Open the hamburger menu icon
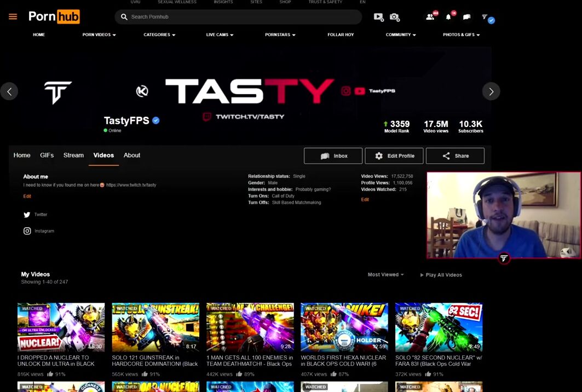The height and width of the screenshot is (392, 582). click(13, 16)
